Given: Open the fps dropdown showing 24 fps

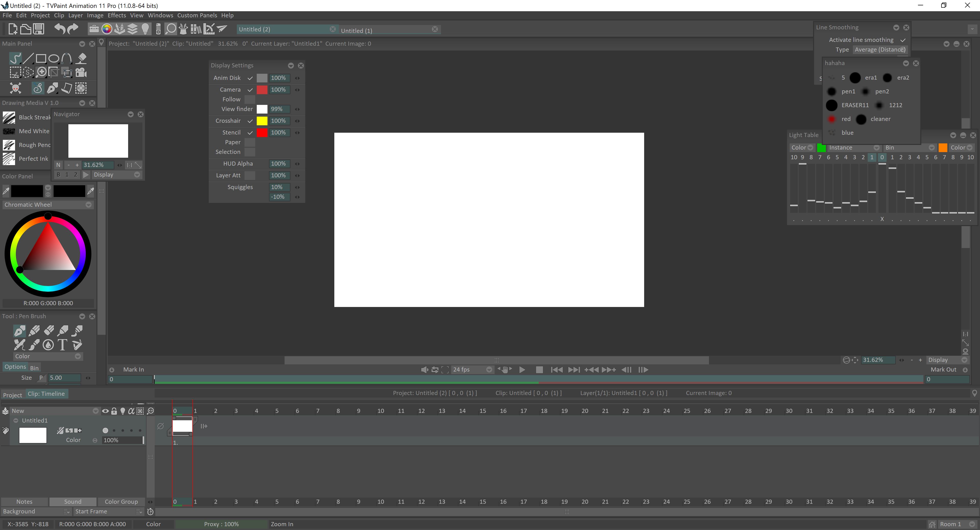Looking at the screenshot, I should (x=472, y=370).
